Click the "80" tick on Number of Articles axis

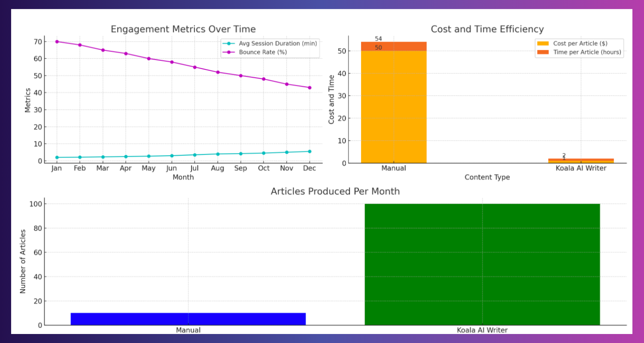[39, 229]
